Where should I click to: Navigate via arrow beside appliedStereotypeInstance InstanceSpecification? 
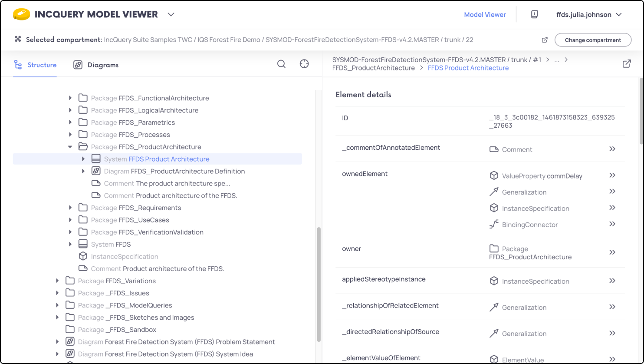point(612,281)
